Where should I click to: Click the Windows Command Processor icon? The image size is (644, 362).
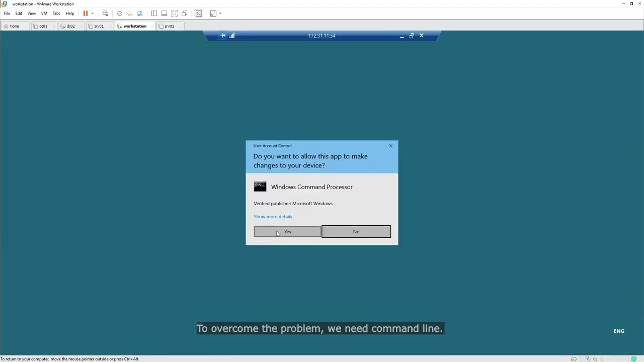click(x=260, y=187)
